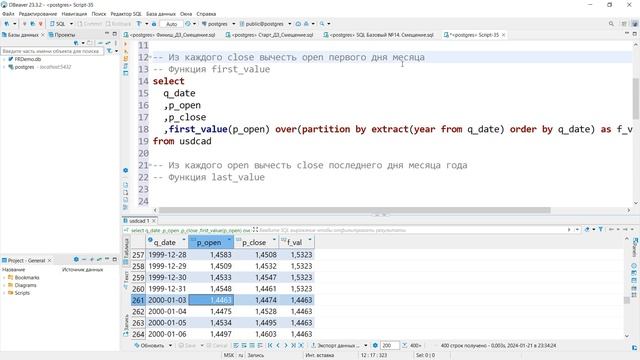Screen dimensions: 640x360
Task: Click the results SQL filter expression field
Action: pos(412,230)
